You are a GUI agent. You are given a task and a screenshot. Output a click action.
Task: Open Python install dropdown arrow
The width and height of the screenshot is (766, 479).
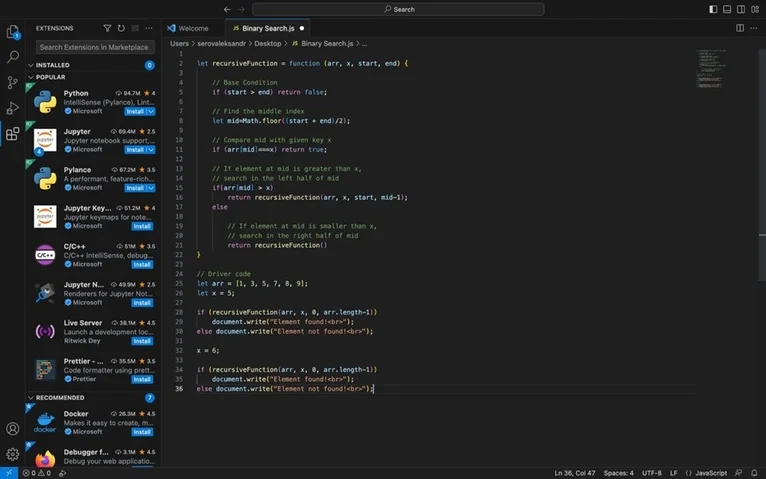click(151, 112)
